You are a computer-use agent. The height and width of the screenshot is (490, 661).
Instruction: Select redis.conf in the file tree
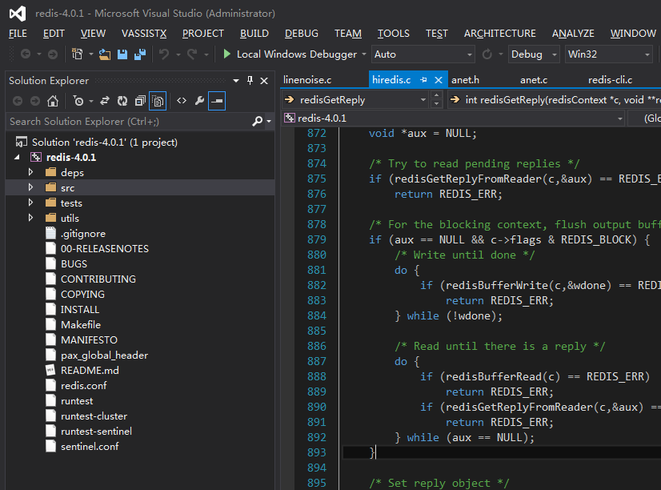coord(83,386)
